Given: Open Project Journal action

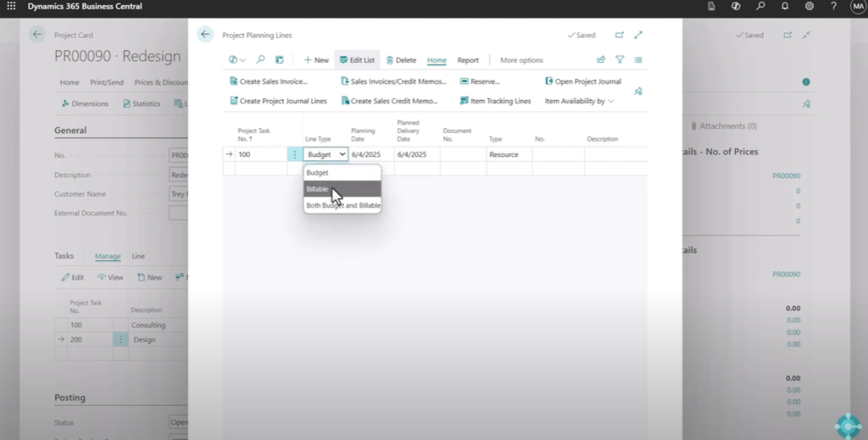Looking at the screenshot, I should [583, 81].
